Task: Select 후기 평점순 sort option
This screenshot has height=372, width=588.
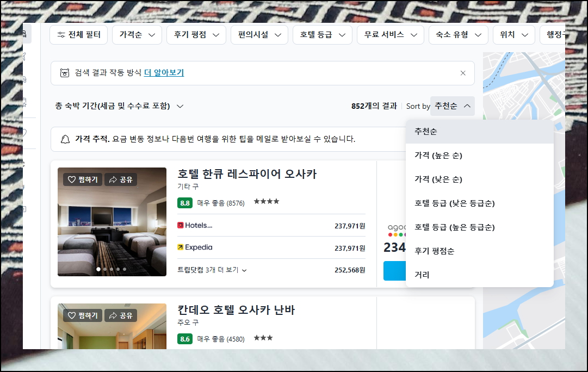Action: coord(480,251)
